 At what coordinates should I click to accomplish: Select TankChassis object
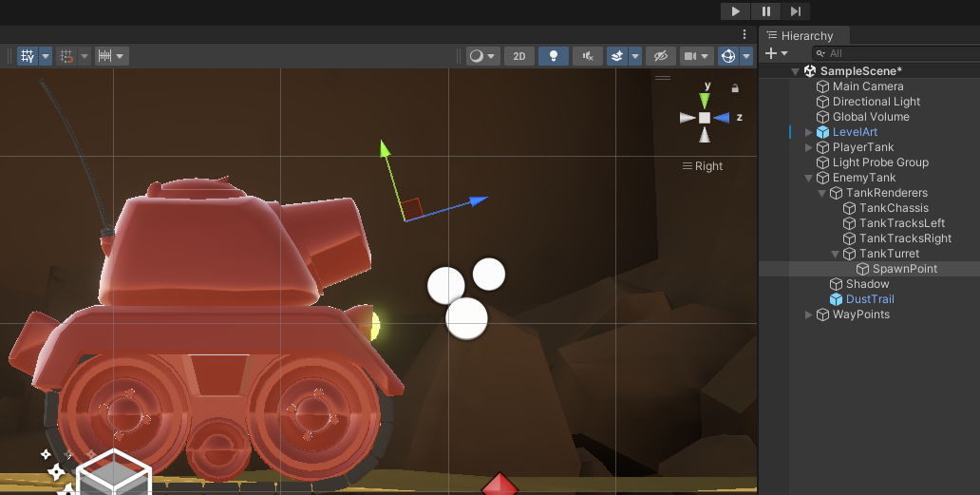click(x=894, y=208)
